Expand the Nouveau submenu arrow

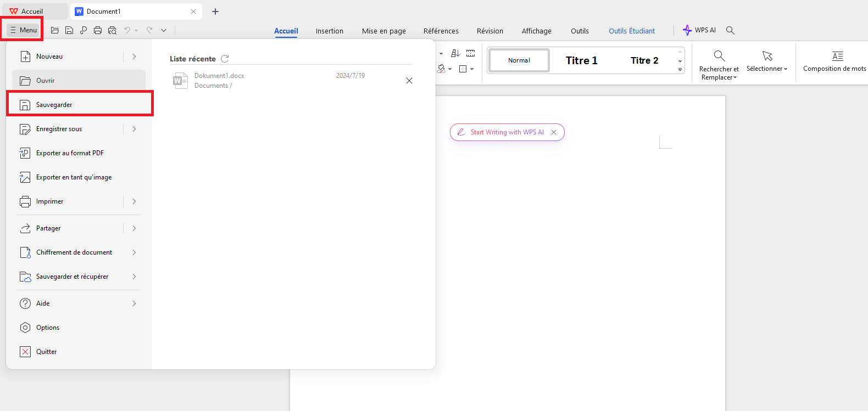(x=134, y=57)
